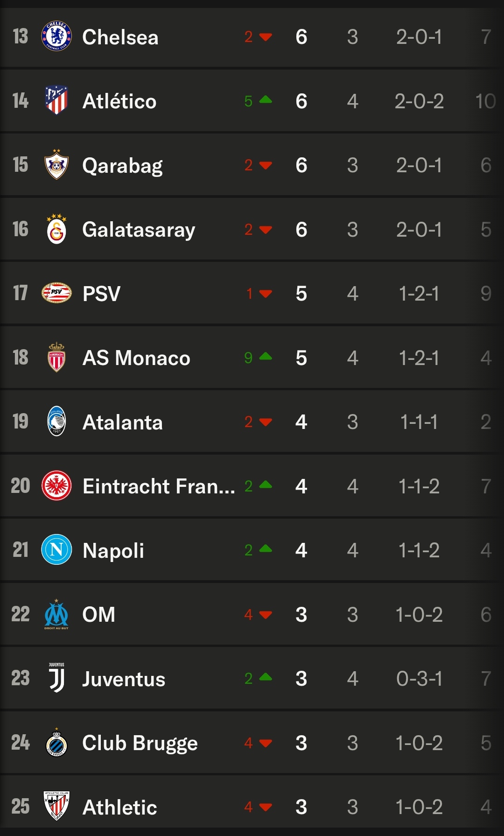Select the Athletic Club crest
Screen dimensions: 504x836
click(x=56, y=806)
